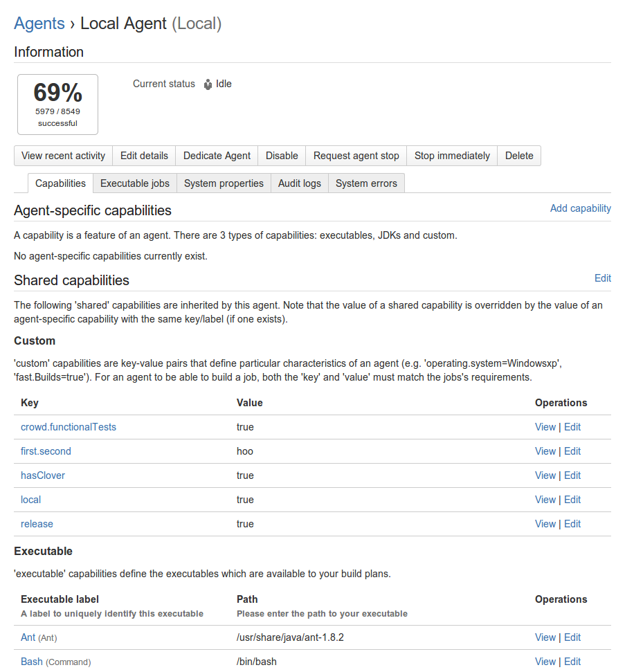Screen dimensions: 625x672
Task: Click the Dedicate Agent button
Action: [x=217, y=156]
